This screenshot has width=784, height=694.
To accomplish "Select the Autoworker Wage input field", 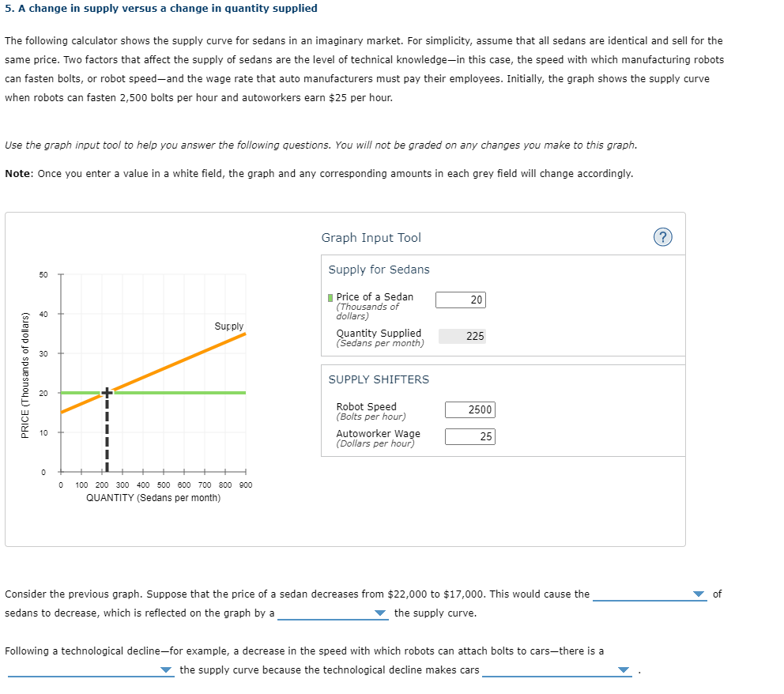I will click(470, 436).
